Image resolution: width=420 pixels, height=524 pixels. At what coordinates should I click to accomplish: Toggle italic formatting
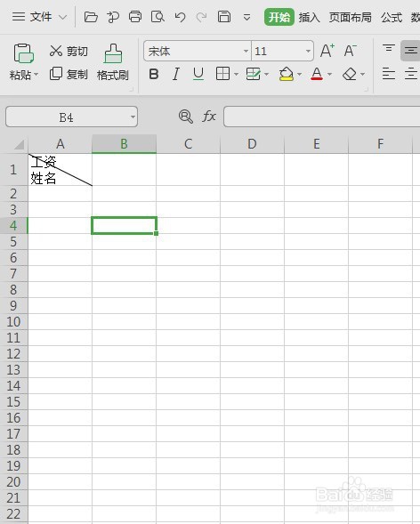tap(176, 74)
